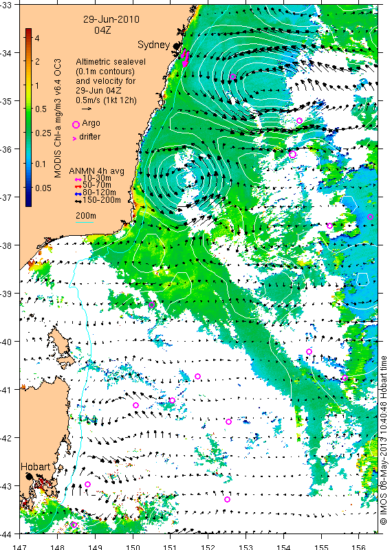This screenshot has height=550, width=392.
Task: Click the colorbar tick label '0.05'
Action: click(43, 188)
